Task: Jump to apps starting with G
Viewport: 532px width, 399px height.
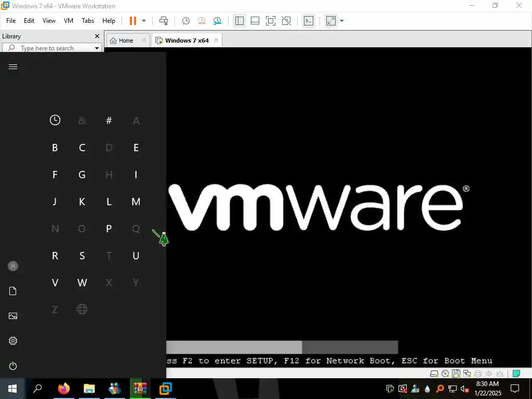Action: tap(82, 175)
